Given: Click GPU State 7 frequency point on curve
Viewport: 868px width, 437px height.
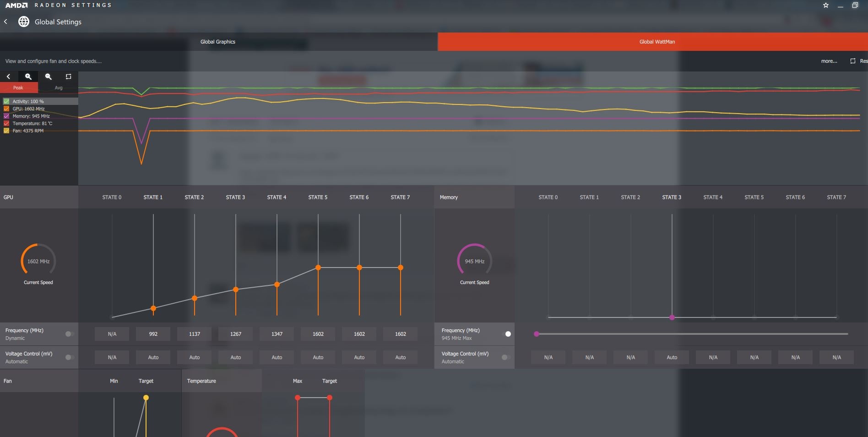Looking at the screenshot, I should tap(401, 268).
